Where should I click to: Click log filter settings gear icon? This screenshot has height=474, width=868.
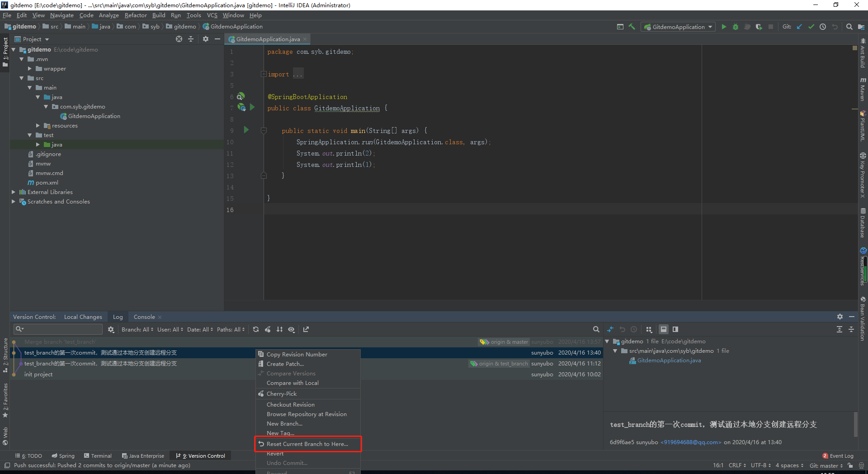click(x=111, y=329)
